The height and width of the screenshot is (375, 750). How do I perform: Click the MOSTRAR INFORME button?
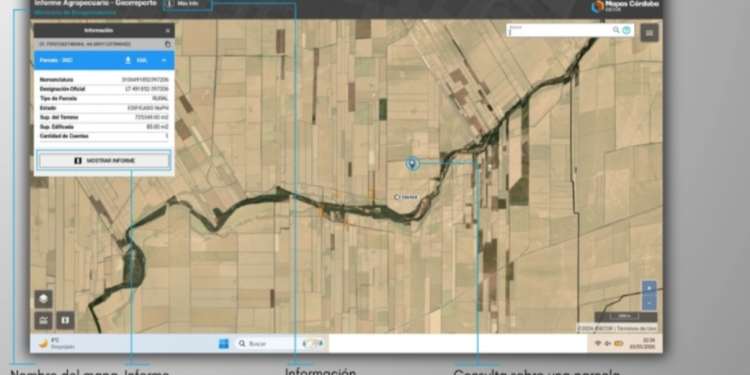pyautogui.click(x=104, y=161)
